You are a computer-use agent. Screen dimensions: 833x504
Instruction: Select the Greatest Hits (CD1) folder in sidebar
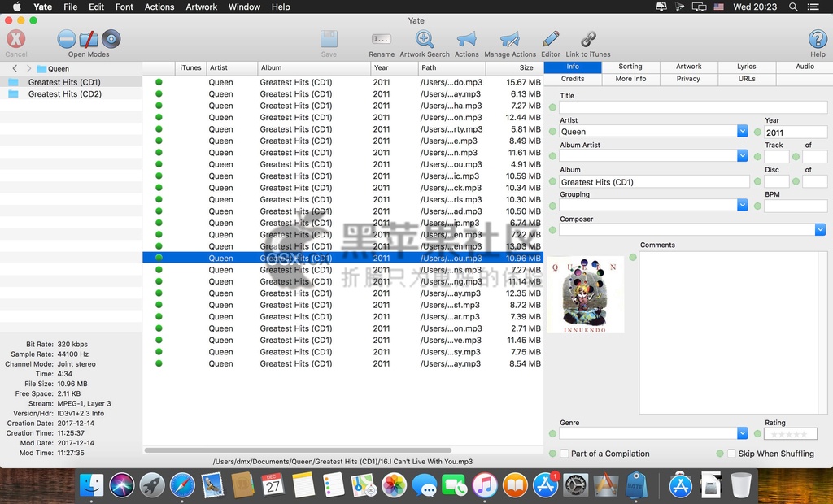point(71,82)
